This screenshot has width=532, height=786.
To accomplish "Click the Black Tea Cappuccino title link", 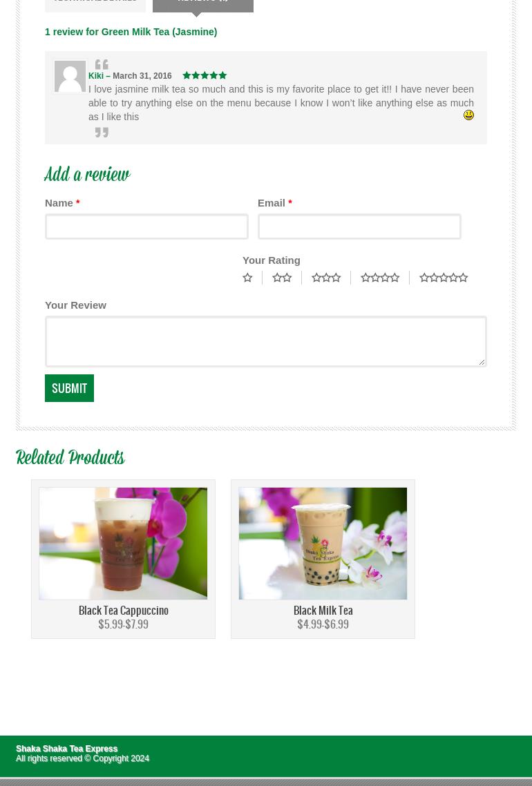I will click(124, 611).
